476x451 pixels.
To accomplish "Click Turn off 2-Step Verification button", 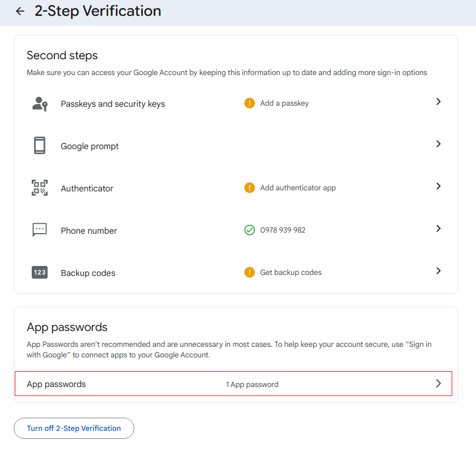I will (x=74, y=428).
